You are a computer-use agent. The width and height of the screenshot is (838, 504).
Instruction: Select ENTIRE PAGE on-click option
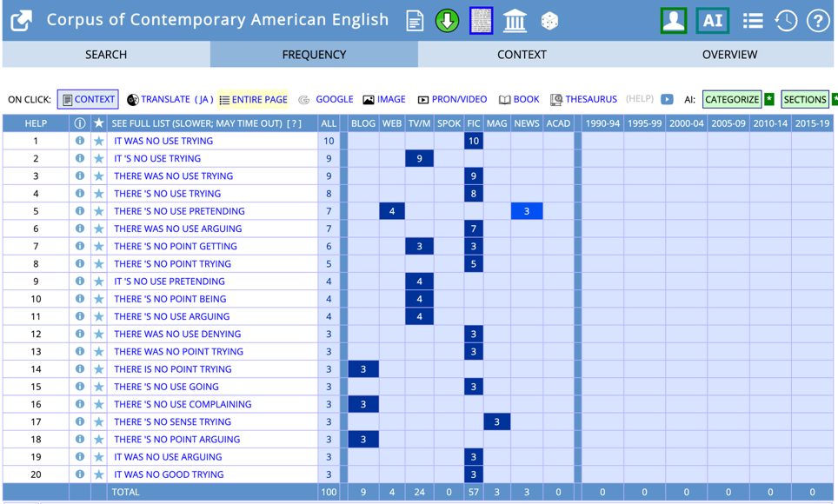pos(253,99)
